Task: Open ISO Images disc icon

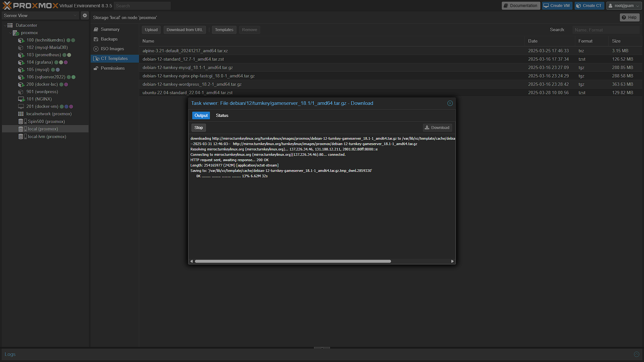Action: (x=96, y=49)
